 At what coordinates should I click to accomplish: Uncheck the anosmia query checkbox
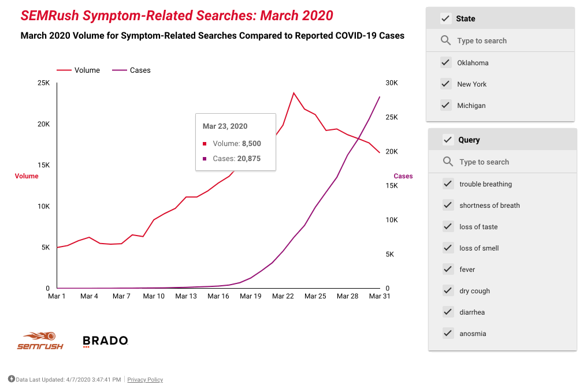(x=448, y=333)
